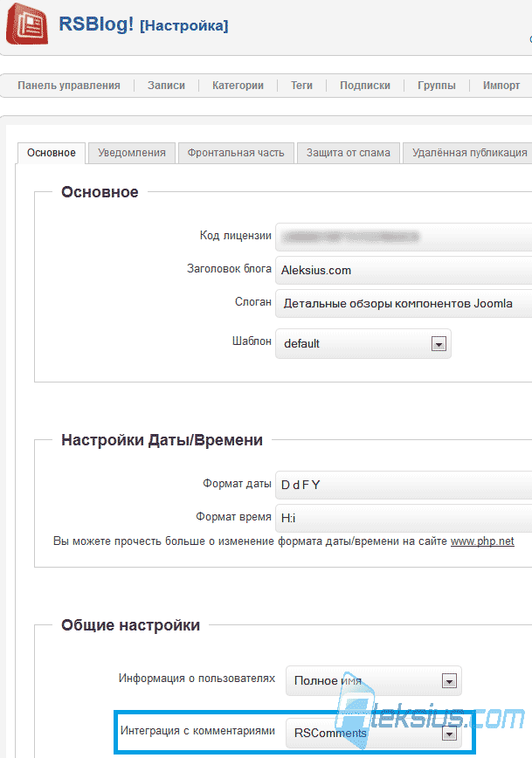
Task: Click the Формат время label
Action: [x=233, y=517]
